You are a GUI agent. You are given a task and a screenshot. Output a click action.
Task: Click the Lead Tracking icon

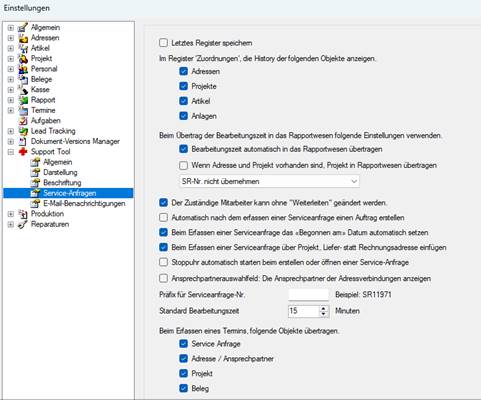(23, 131)
